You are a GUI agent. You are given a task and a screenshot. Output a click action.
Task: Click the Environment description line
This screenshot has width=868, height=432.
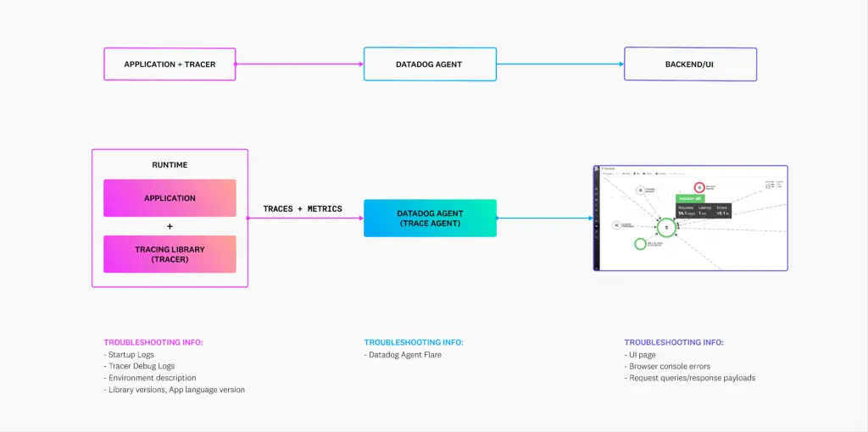(149, 378)
